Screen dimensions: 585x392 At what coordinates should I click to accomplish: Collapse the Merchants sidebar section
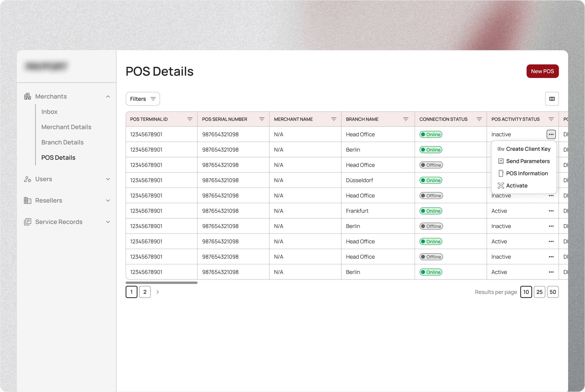pos(108,97)
